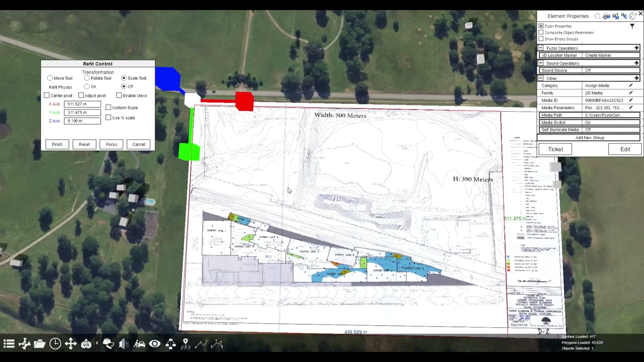The image size is (644, 362).
Task: Enable Composite Object Parameters checkbox
Action: [x=541, y=32]
